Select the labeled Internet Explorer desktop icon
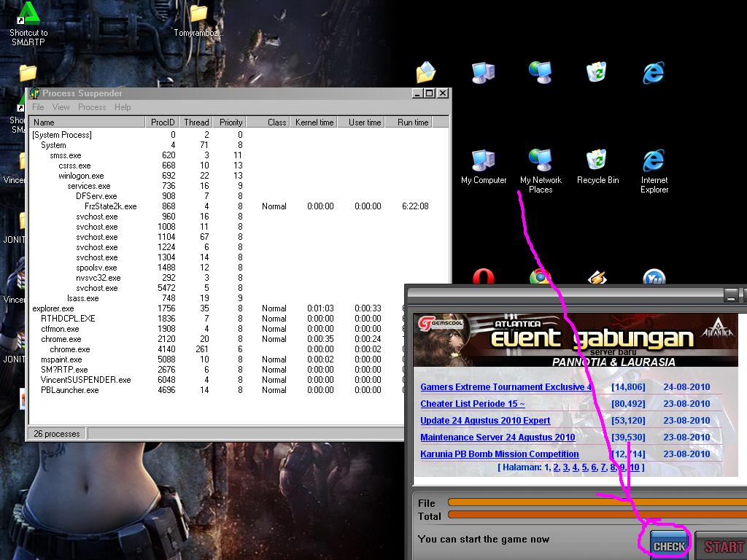 point(654,171)
